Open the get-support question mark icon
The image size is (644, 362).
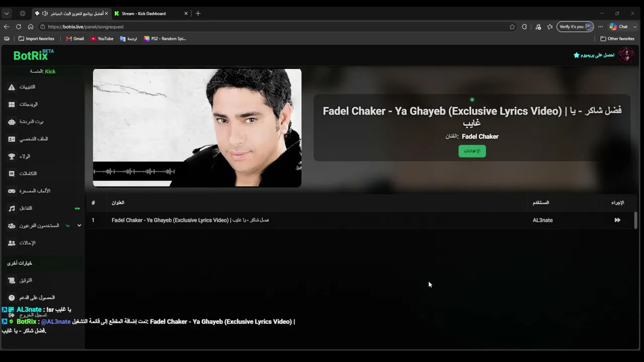[12, 298]
